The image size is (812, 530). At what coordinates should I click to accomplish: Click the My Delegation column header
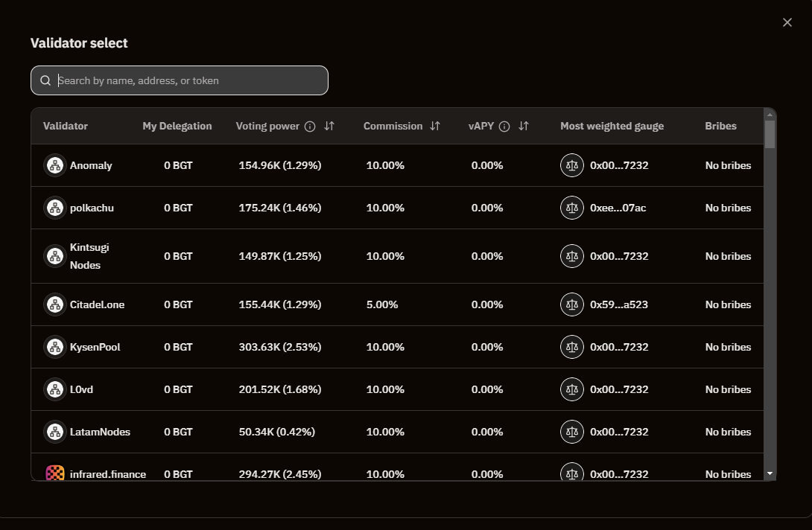177,127
